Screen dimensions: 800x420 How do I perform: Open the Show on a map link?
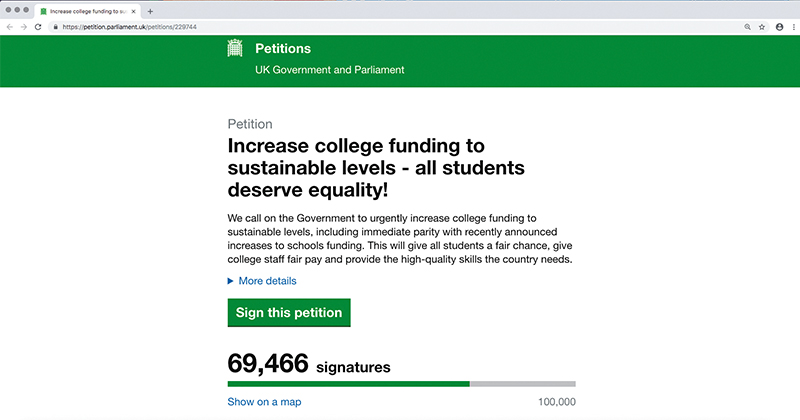coord(264,402)
